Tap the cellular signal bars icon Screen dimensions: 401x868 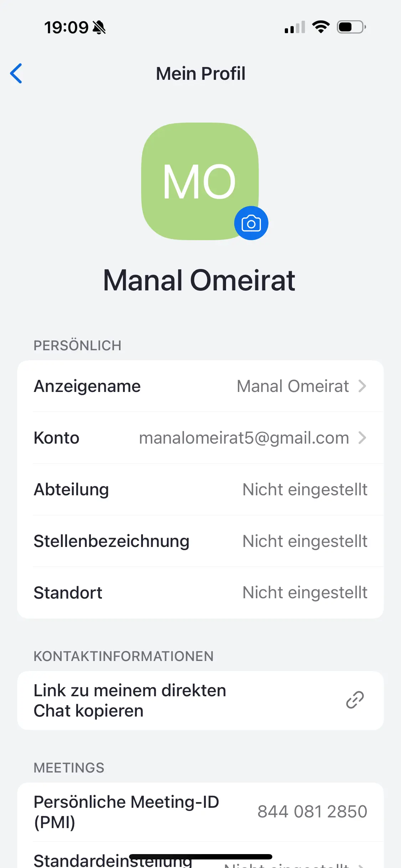click(x=295, y=27)
